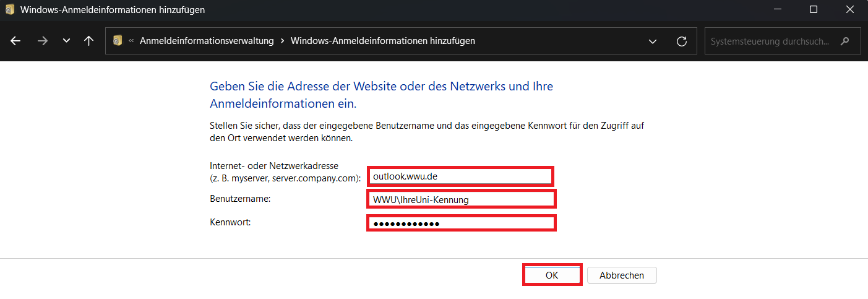Click the title bar credential manager icon
868x299 pixels.
(x=10, y=10)
